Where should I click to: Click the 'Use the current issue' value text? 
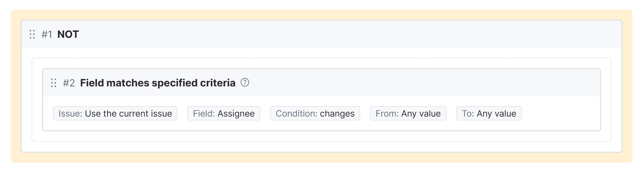click(128, 114)
